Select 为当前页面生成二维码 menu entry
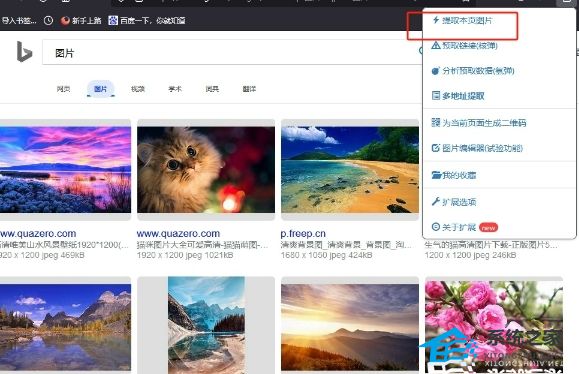Image resolution: width=579 pixels, height=374 pixels. pyautogui.click(x=484, y=123)
